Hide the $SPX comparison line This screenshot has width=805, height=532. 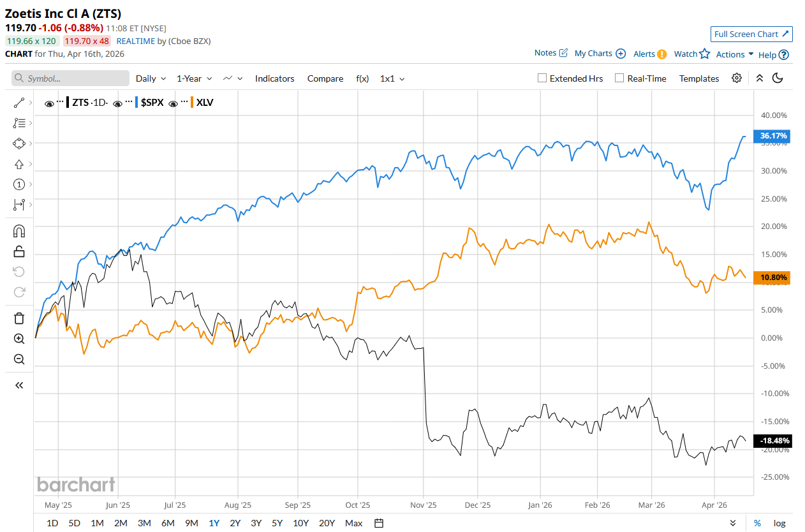click(x=119, y=103)
